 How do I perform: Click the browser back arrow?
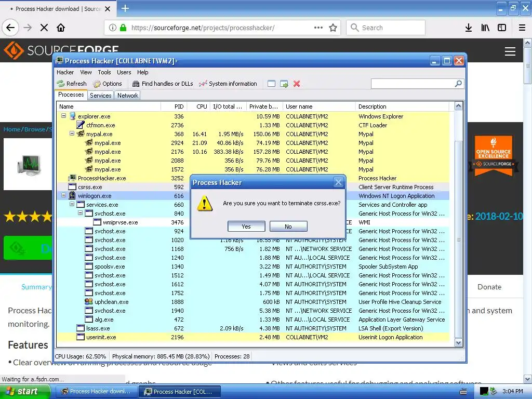(x=10, y=28)
